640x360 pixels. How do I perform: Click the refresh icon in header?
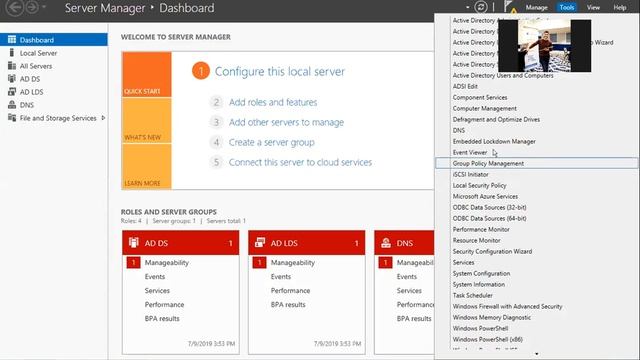tap(481, 7)
